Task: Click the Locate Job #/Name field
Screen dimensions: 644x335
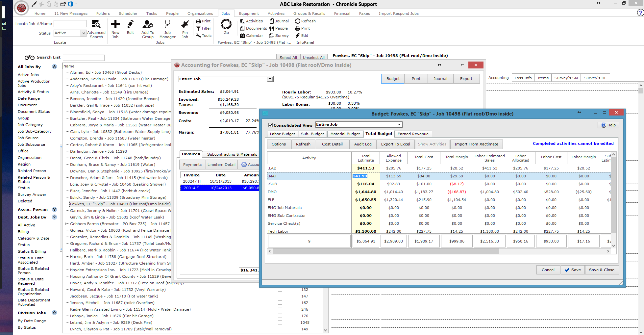Action: point(70,24)
